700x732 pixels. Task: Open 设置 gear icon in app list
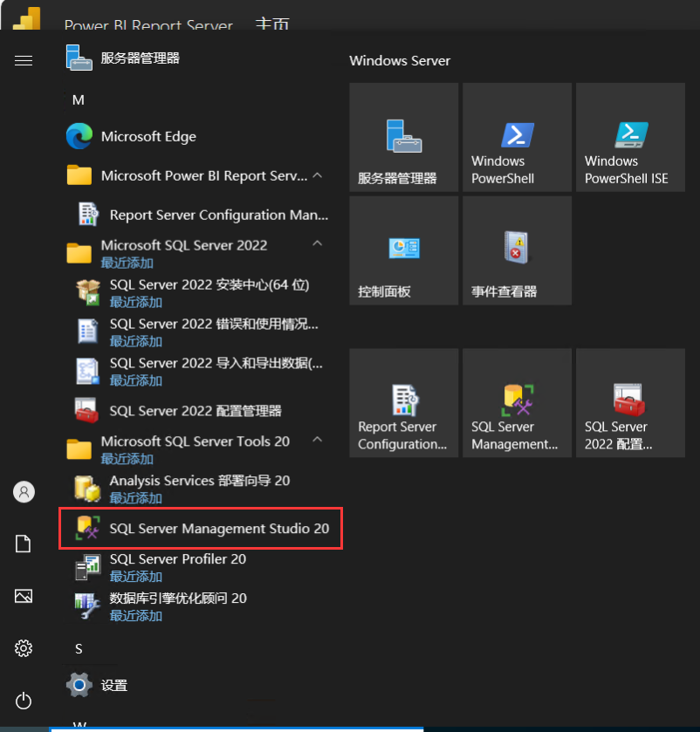point(79,685)
